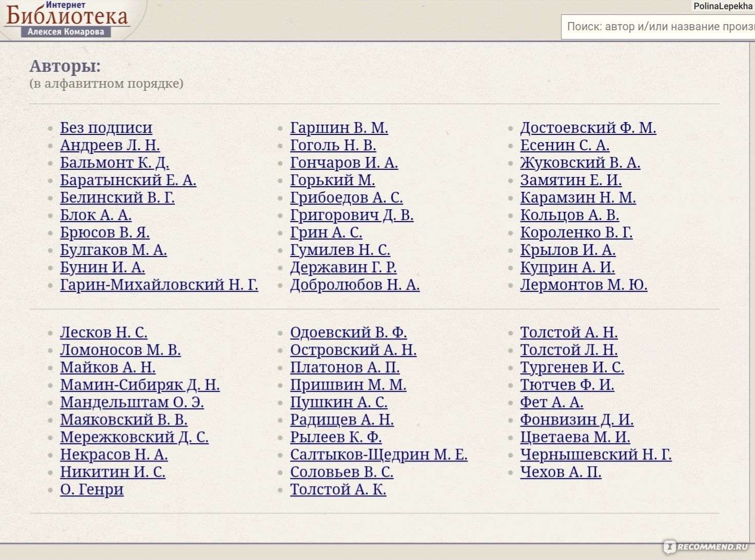Open Соловьев В. С. page
Screen dimensions: 755x560
click(342, 472)
